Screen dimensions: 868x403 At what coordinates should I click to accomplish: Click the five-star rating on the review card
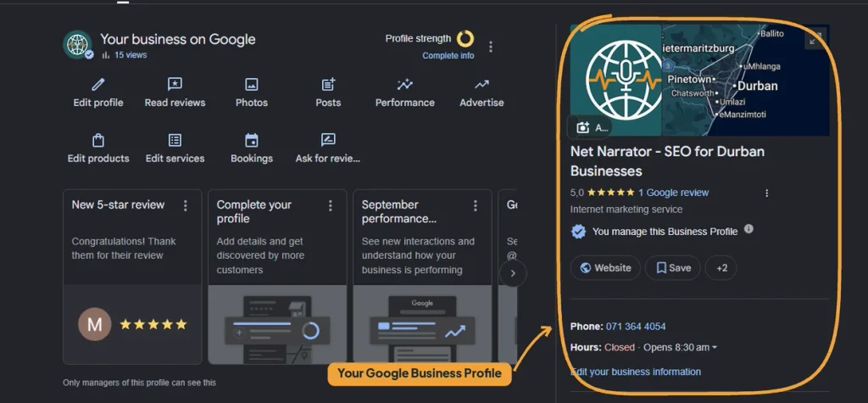tap(153, 324)
